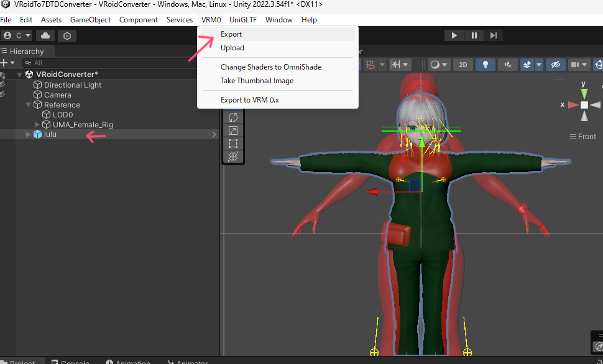
Task: Open Unity Cloud services icon
Action: tap(47, 36)
